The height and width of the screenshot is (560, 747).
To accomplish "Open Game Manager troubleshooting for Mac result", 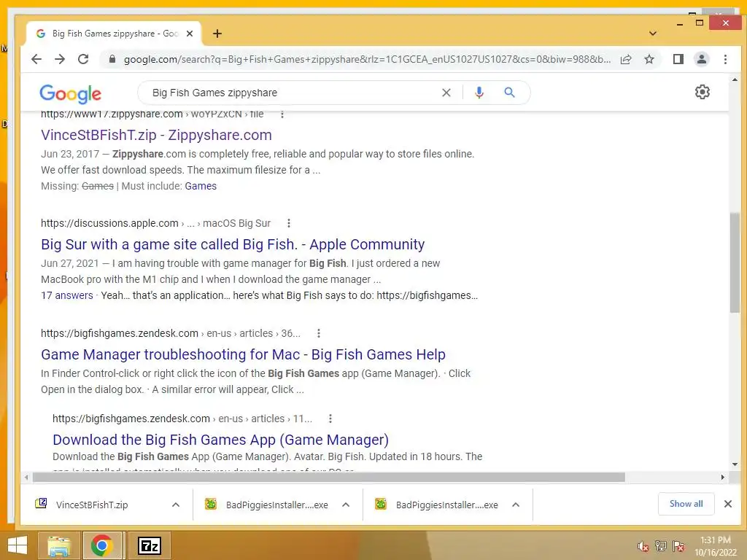I will pos(243,354).
